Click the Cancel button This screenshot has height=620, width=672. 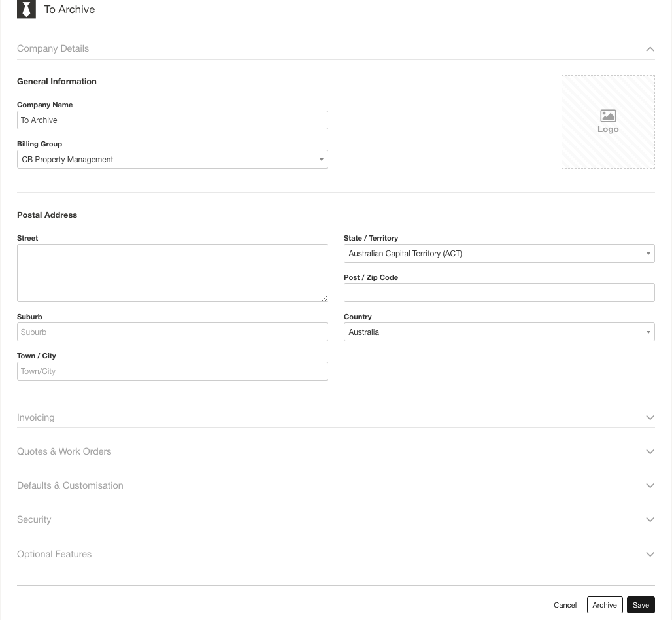(x=565, y=605)
